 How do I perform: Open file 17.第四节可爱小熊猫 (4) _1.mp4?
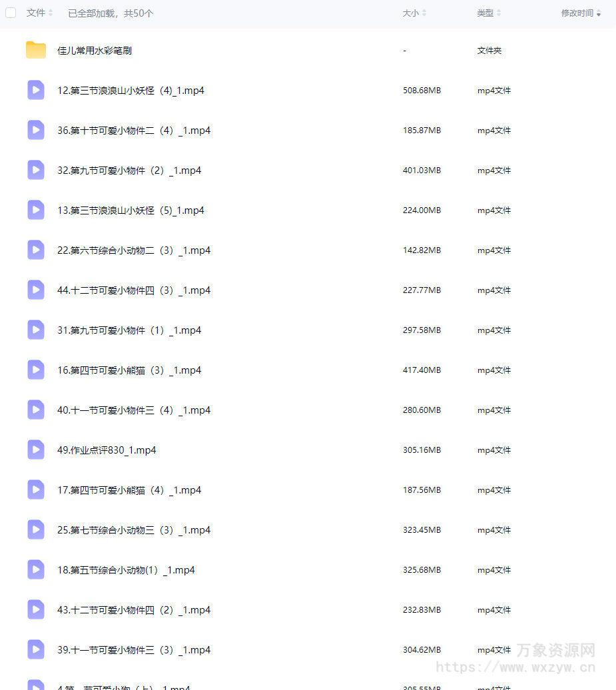click(129, 490)
